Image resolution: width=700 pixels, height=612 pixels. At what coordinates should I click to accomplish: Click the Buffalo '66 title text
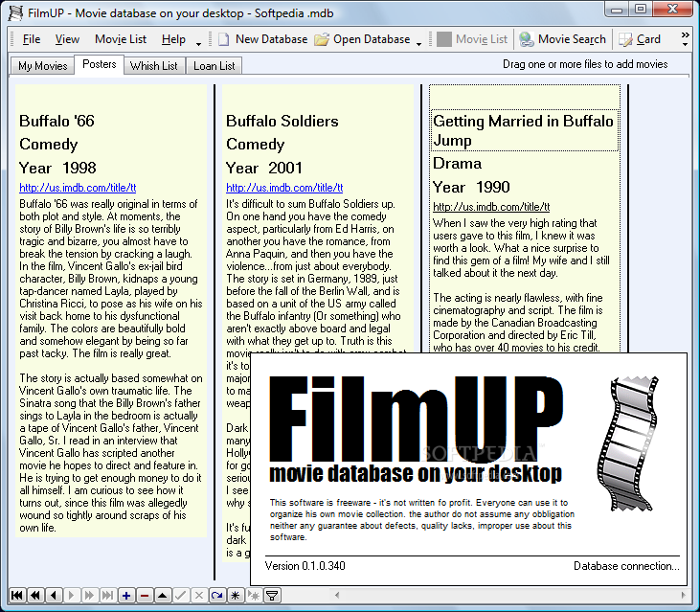point(56,121)
